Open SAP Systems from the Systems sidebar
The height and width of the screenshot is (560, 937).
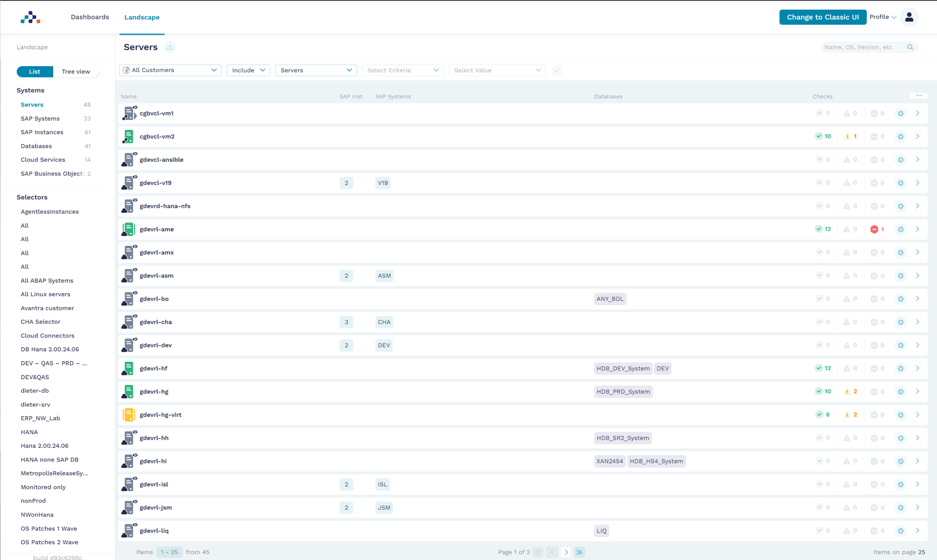click(40, 118)
